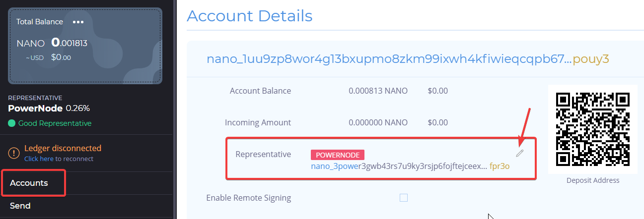Click the Ledger disconnected warning icon
The width and height of the screenshot is (644, 219).
(x=14, y=153)
